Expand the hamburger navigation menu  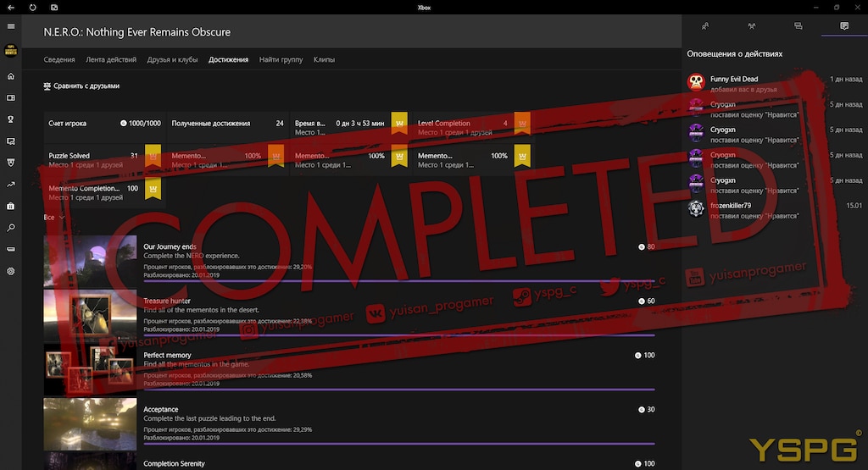(x=10, y=26)
